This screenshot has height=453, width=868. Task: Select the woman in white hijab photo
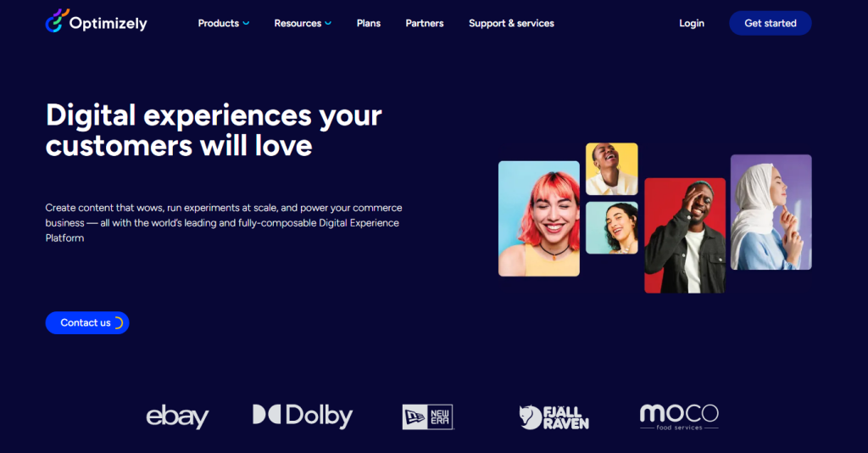coord(771,212)
